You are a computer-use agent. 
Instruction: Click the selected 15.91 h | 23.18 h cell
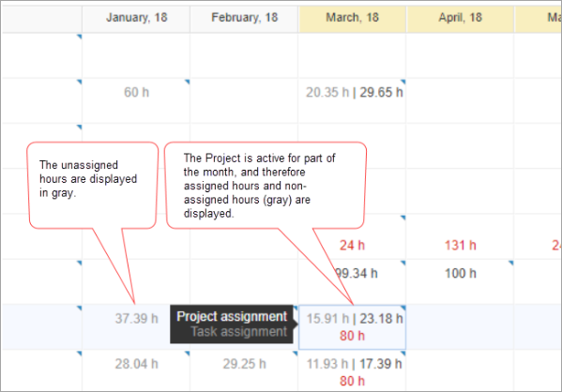352,327
